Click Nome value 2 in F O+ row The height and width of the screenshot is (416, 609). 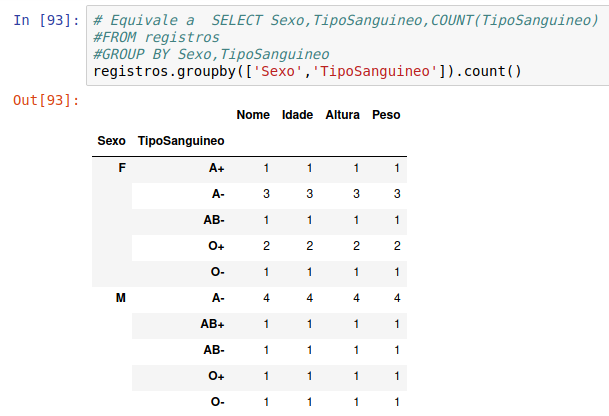266,246
